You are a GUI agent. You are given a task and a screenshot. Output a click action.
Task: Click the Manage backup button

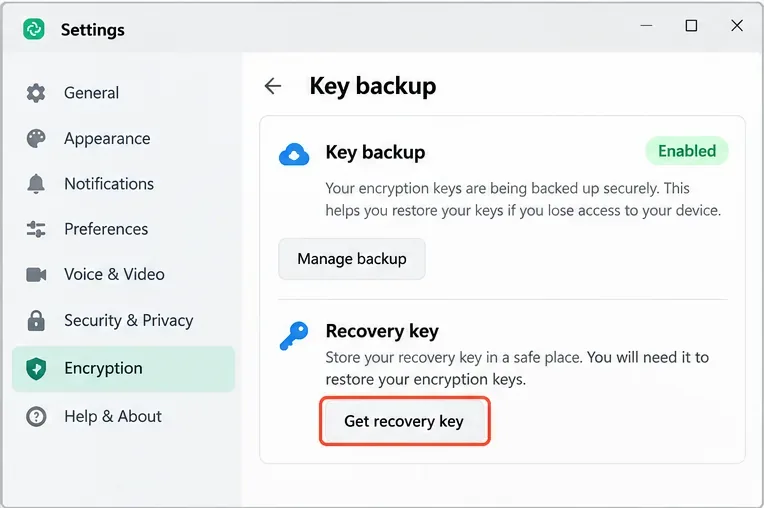click(352, 259)
